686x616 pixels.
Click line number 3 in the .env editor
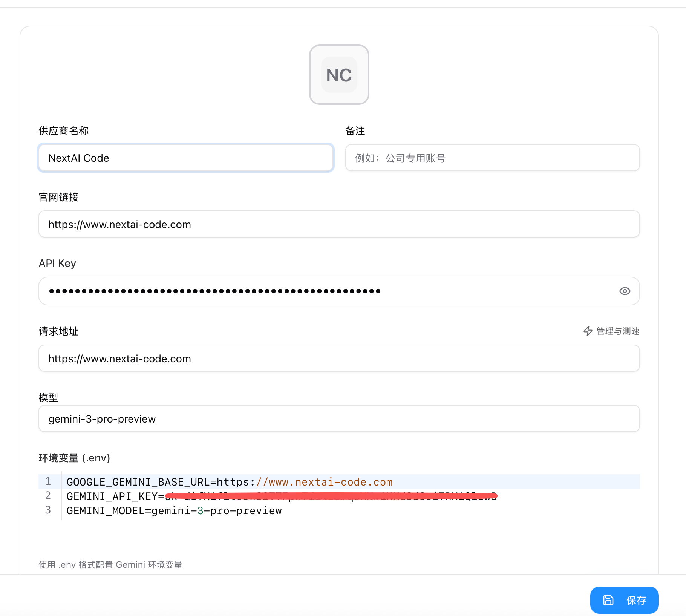coord(48,510)
